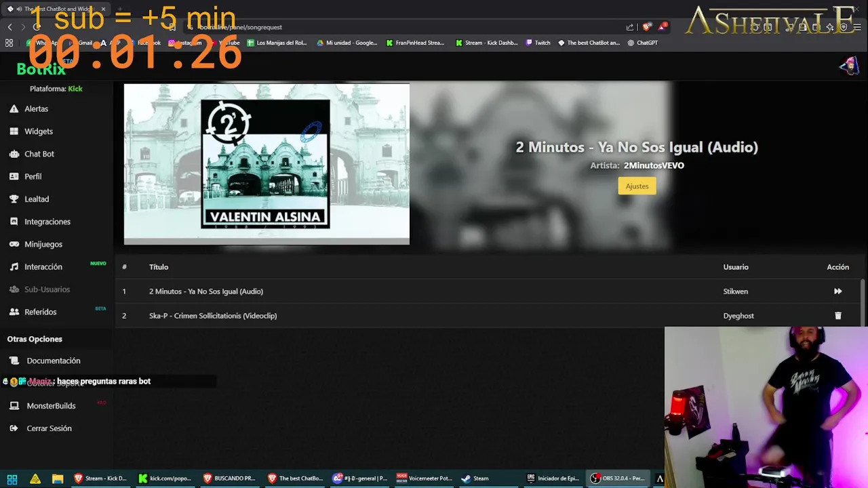Click the user name 'Dyeghost'

[738, 316]
